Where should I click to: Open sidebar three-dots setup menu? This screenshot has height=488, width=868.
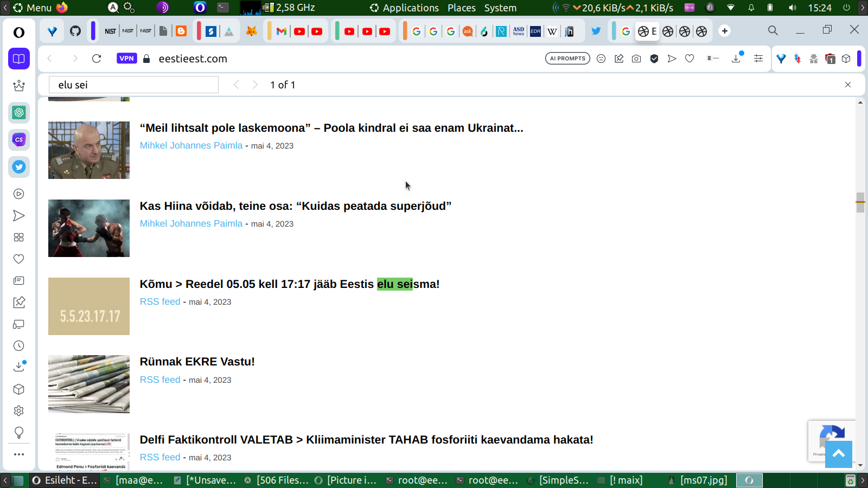[19, 454]
